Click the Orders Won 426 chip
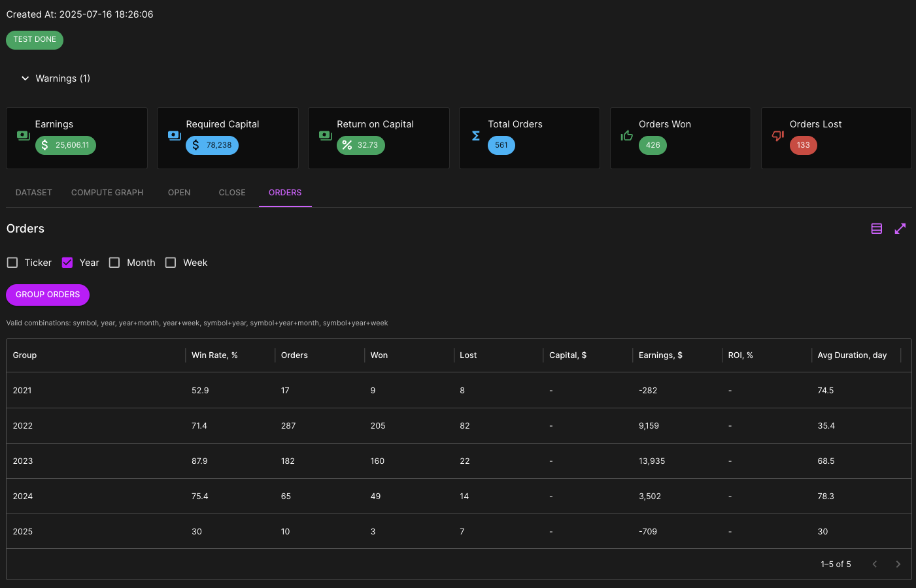The width and height of the screenshot is (916, 588). tap(653, 145)
